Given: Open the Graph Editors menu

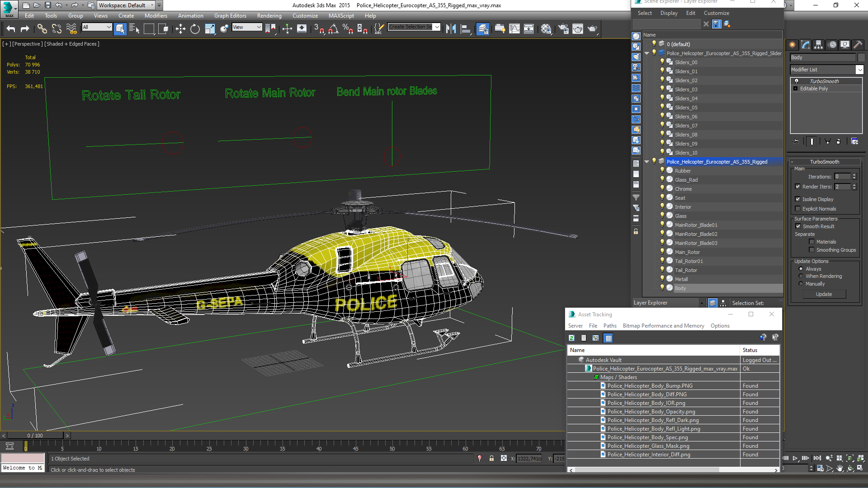Looking at the screenshot, I should 230,16.
